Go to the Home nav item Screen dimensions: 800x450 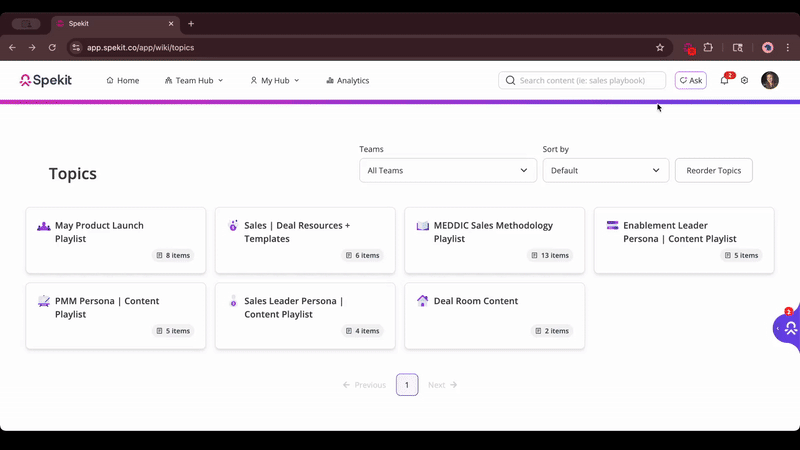[x=122, y=80]
